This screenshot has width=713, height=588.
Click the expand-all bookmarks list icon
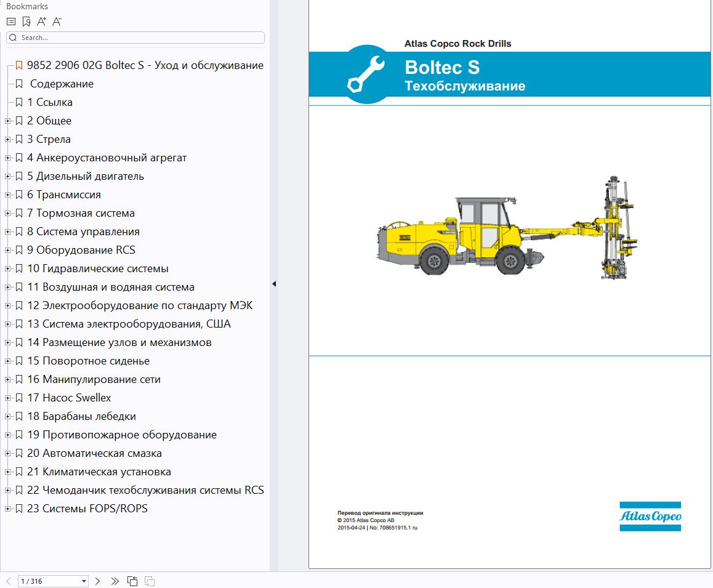click(x=11, y=22)
